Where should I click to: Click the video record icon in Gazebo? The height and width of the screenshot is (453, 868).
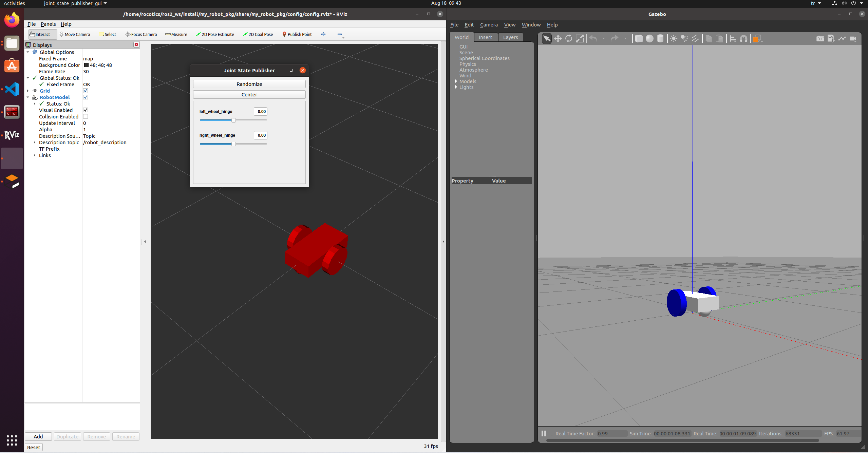pos(853,39)
